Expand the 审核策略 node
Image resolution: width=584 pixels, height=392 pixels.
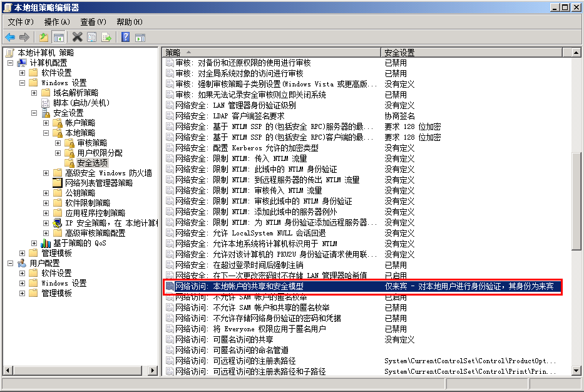coord(58,143)
